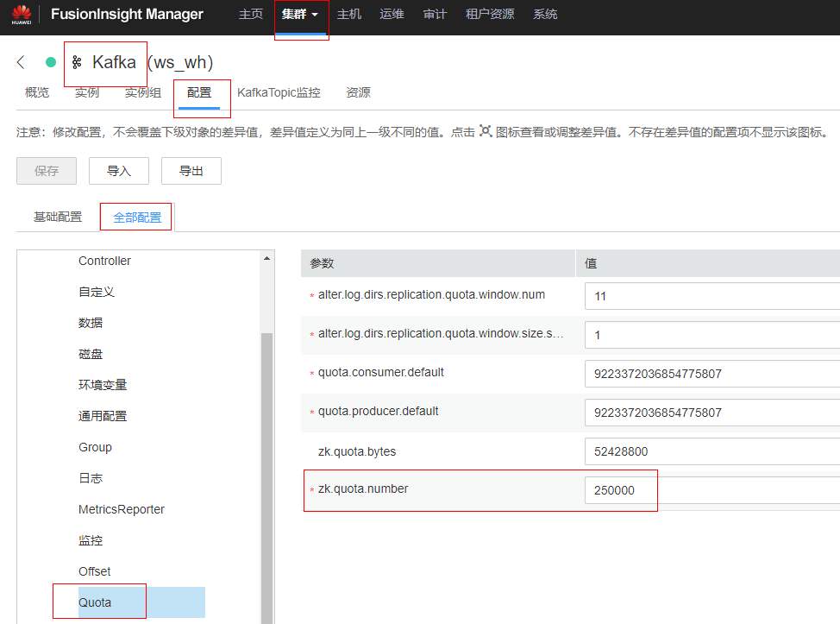Edit alter.log.dirs.replication.quota.window.size value field
Screen dimensions: 840x624
coord(712,335)
